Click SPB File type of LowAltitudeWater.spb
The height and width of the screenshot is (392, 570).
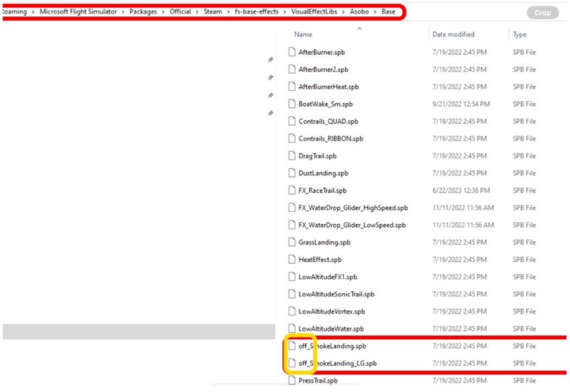tap(524, 329)
